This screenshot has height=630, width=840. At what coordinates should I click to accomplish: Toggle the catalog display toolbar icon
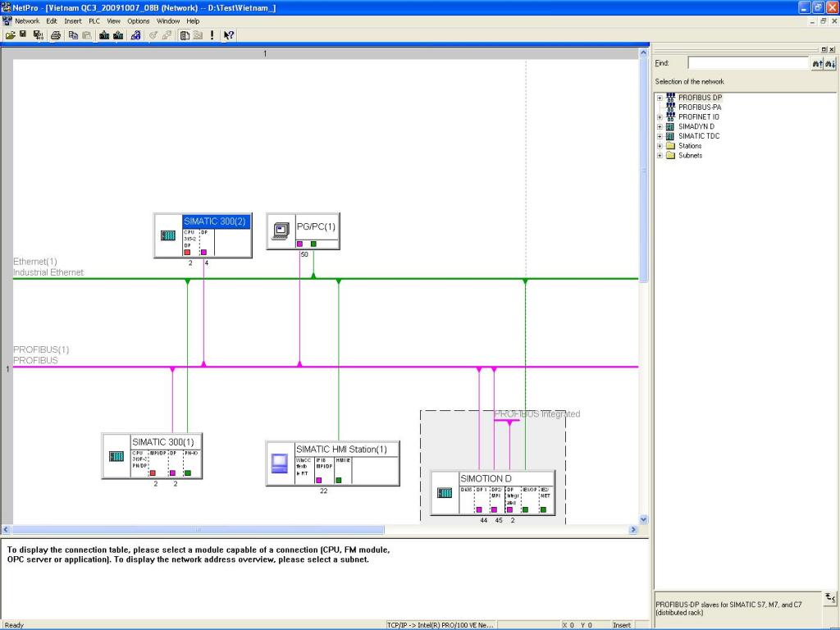185,35
